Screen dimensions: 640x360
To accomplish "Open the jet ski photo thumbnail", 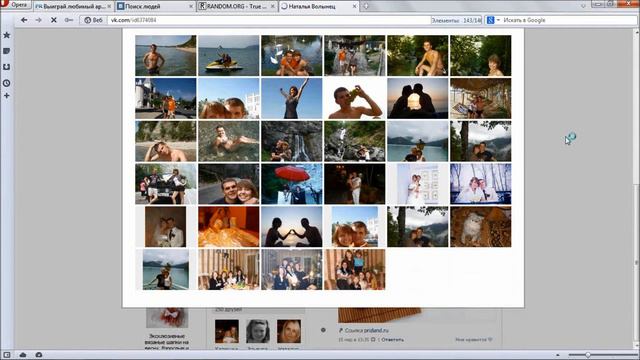I will tap(229, 56).
